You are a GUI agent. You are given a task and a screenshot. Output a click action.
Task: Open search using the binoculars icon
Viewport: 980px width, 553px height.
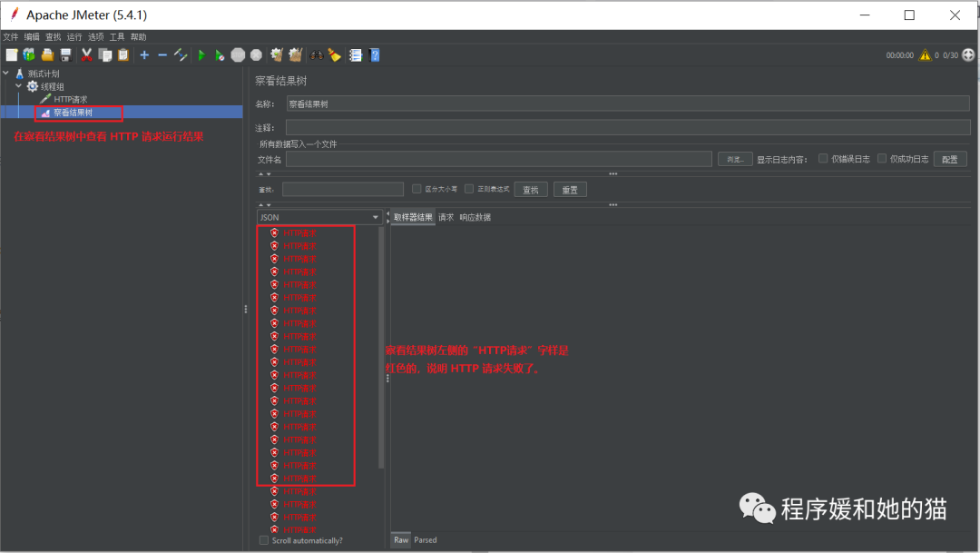pos(317,55)
